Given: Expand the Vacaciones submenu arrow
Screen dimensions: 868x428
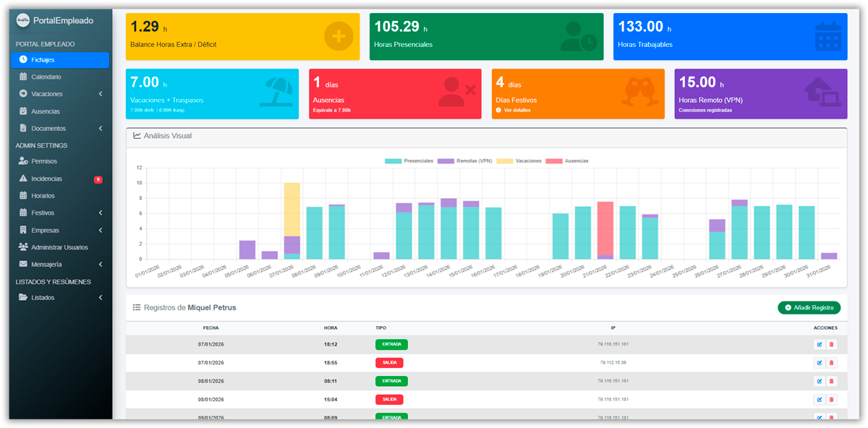Looking at the screenshot, I should [101, 94].
